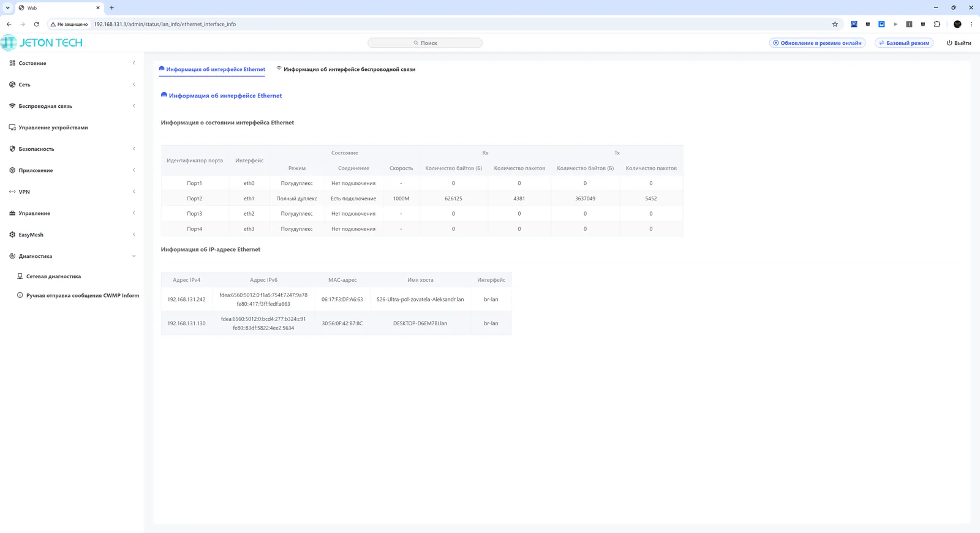Click hostname DESKTOP-D6EM7BI.lan
This screenshot has height=533, width=980.
pyautogui.click(x=420, y=323)
